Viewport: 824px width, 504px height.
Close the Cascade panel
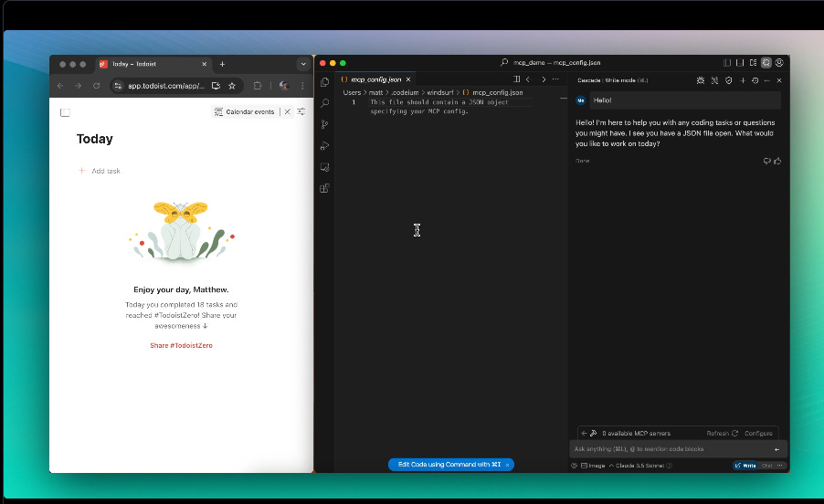pyautogui.click(x=779, y=80)
